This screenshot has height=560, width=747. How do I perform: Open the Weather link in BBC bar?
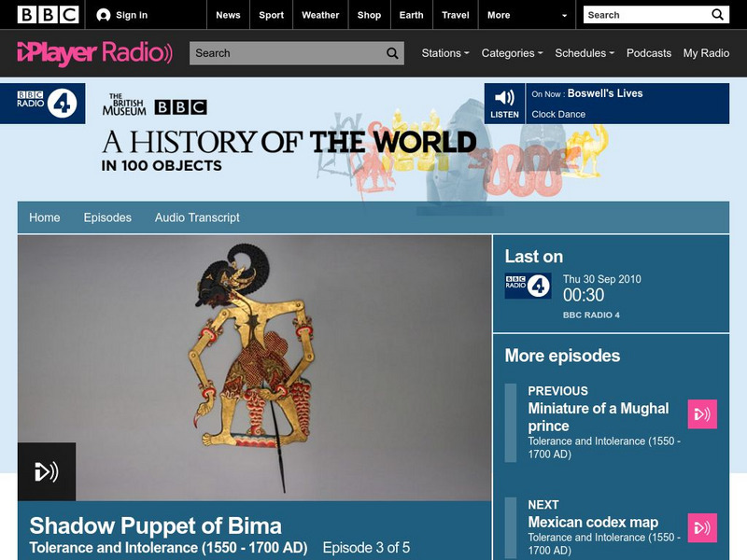[x=320, y=15]
